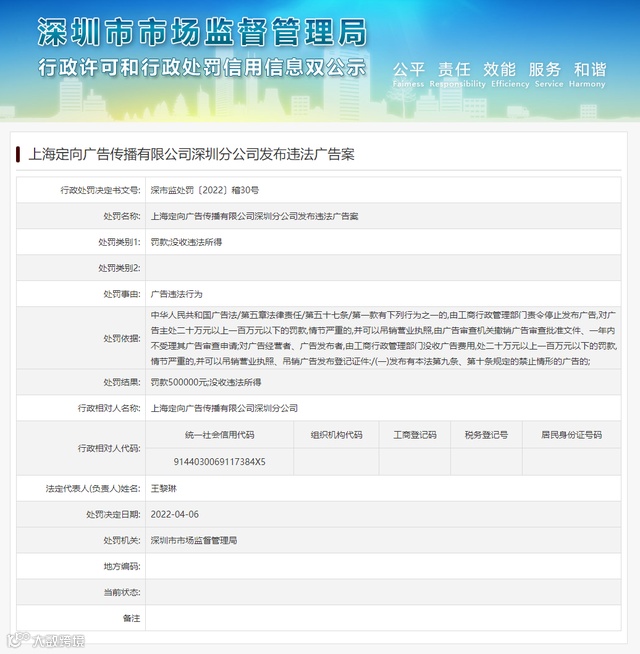Click the 处罚事由 label
640x654 pixels.
pyautogui.click(x=122, y=294)
